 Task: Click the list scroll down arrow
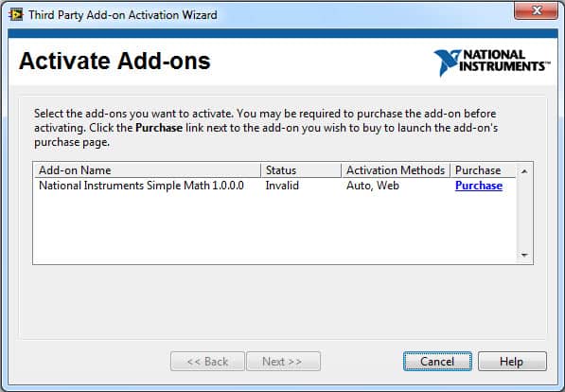524,255
